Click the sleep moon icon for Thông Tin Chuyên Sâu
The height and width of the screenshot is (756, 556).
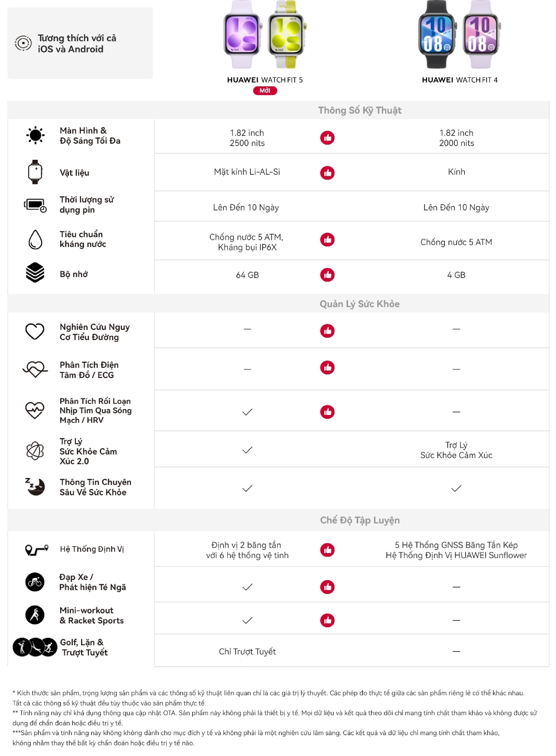point(35,486)
